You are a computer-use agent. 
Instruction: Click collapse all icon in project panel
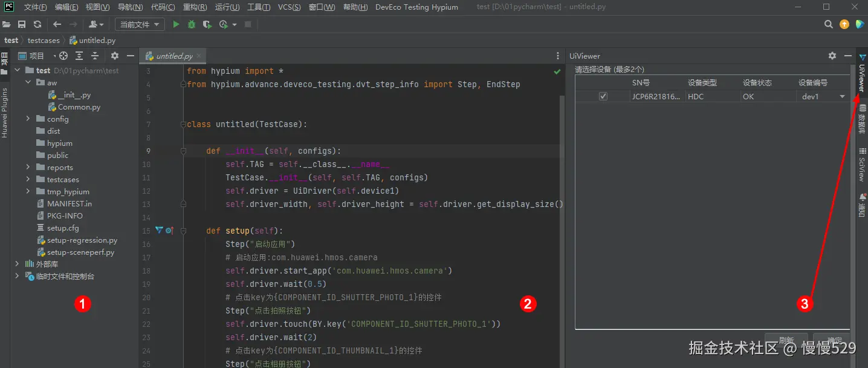click(x=95, y=56)
